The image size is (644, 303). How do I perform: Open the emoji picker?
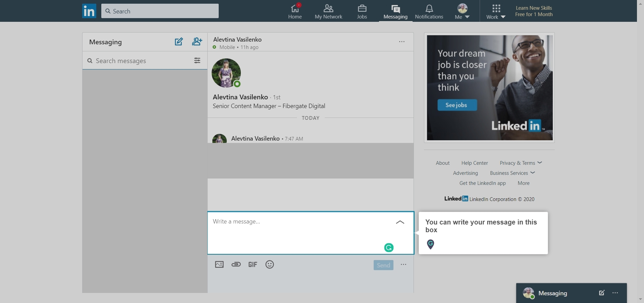(x=269, y=264)
